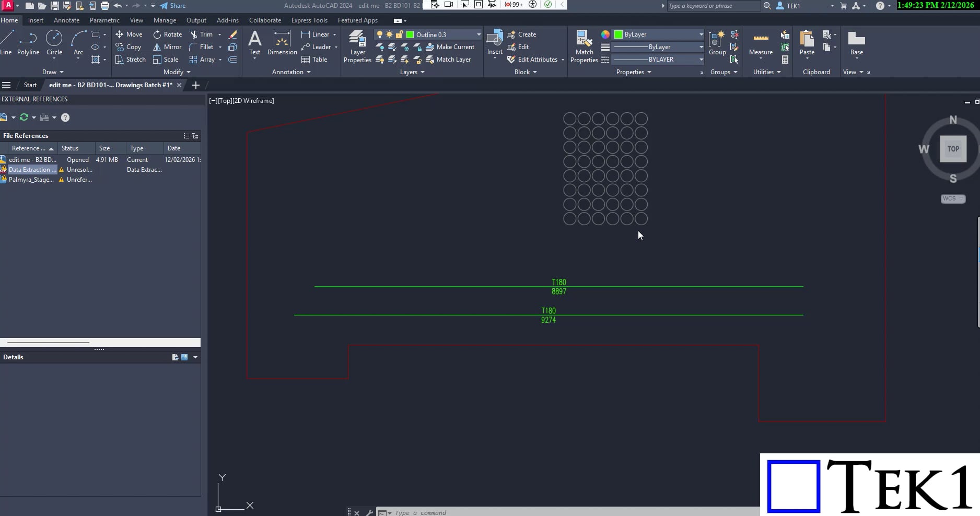The height and width of the screenshot is (516, 980).
Task: Click the Linear dimension button
Action: [x=316, y=34]
